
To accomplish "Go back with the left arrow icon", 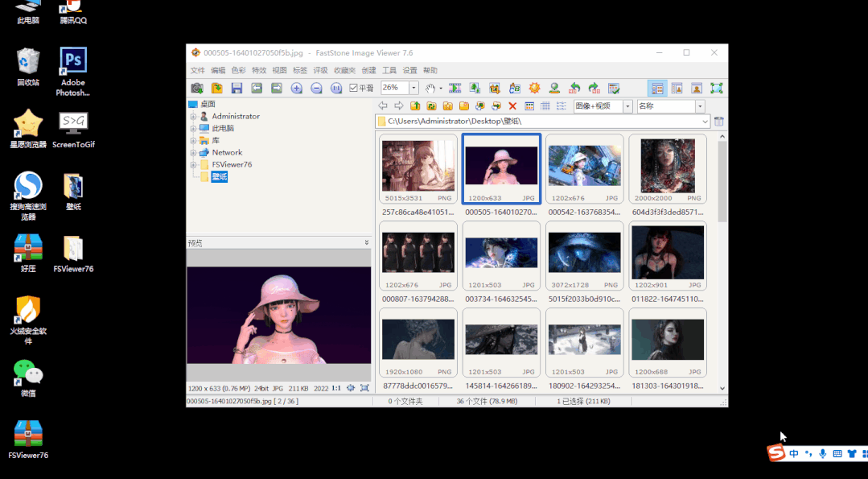I will [383, 106].
